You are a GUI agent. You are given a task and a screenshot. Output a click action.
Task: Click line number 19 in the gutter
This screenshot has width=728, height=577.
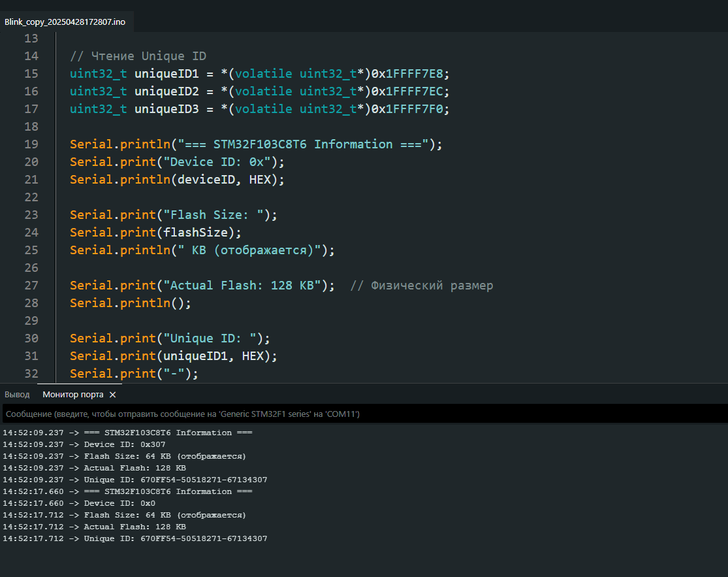click(31, 144)
